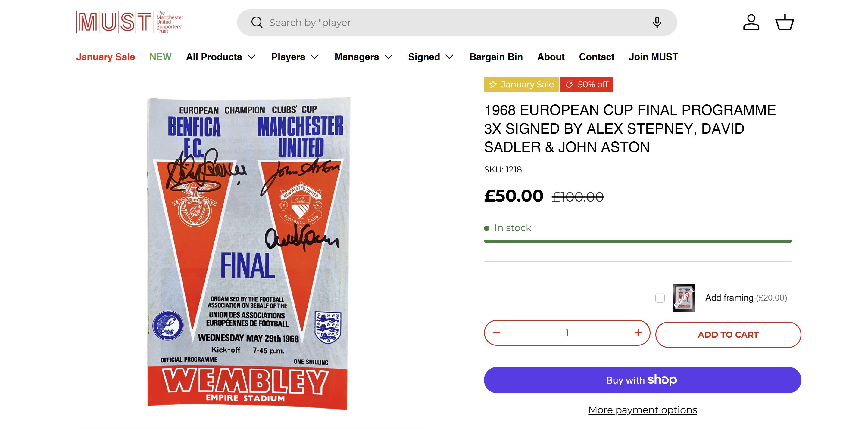Click the 50% off tag badge
Viewport: 868px width, 433px height.
(x=586, y=85)
